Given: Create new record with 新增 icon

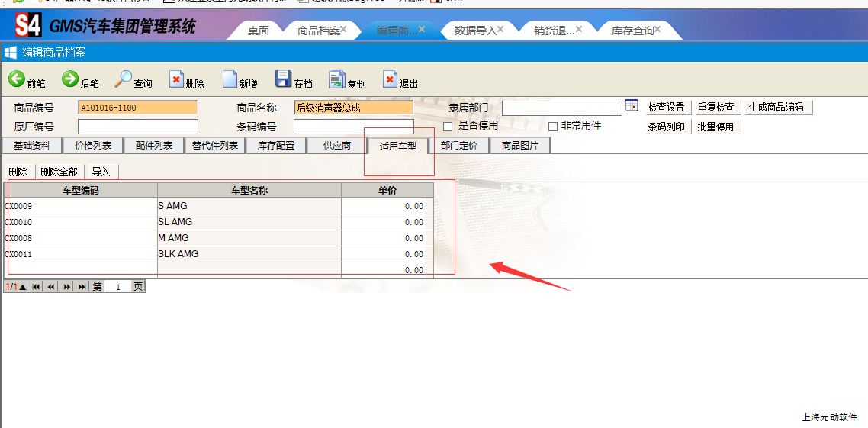Looking at the screenshot, I should tap(230, 79).
